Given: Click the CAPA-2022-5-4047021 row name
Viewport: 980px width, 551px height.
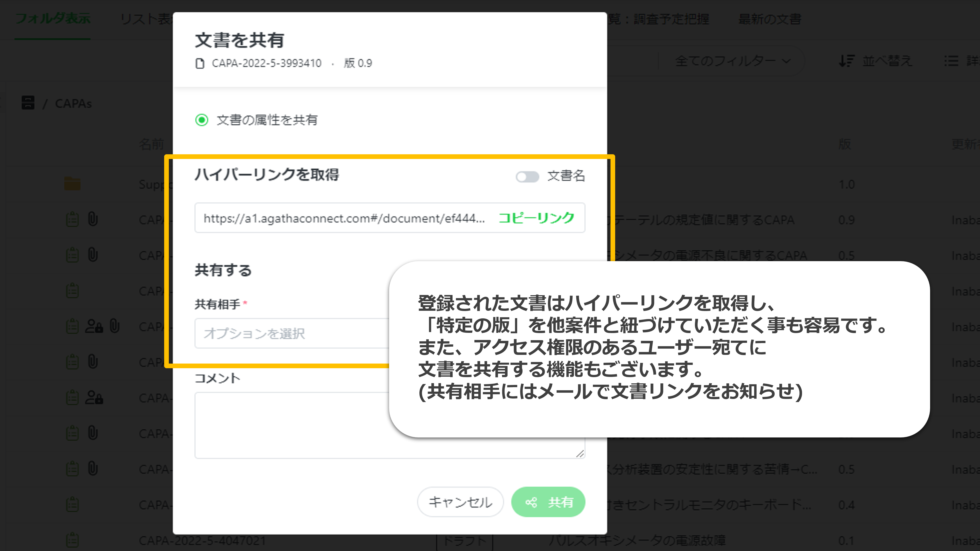Looking at the screenshot, I should click(x=202, y=540).
